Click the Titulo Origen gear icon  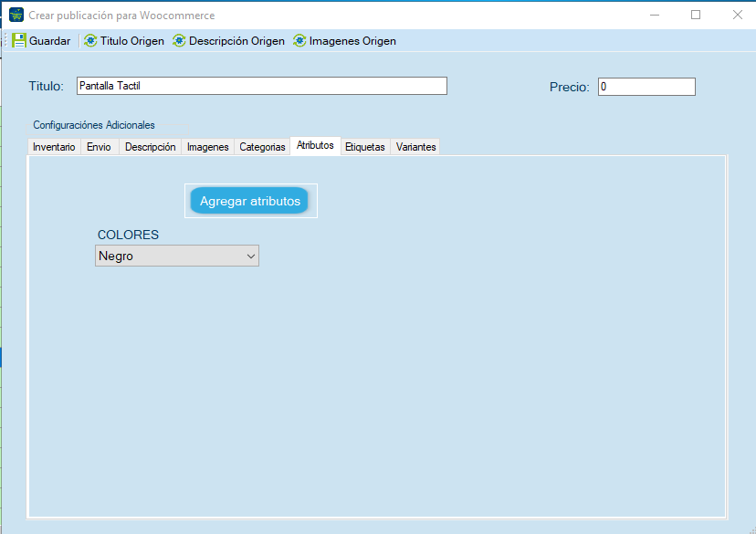90,40
